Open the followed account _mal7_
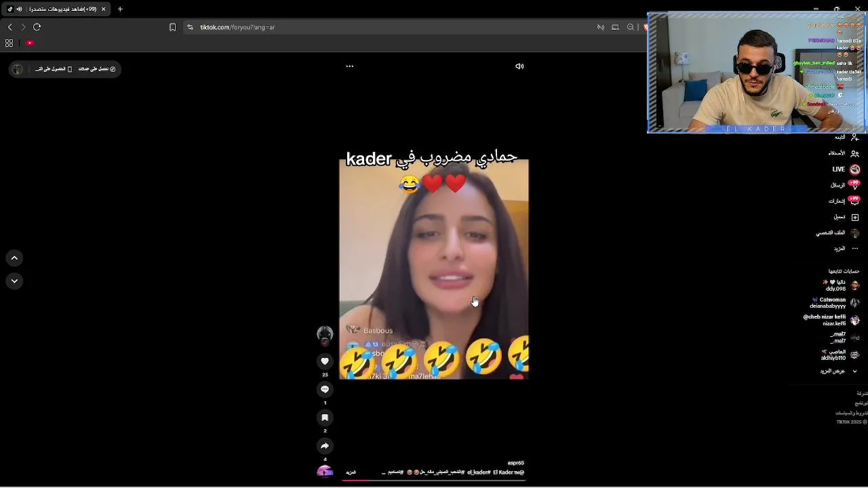Screen dimensions: 868x488 tap(845, 338)
